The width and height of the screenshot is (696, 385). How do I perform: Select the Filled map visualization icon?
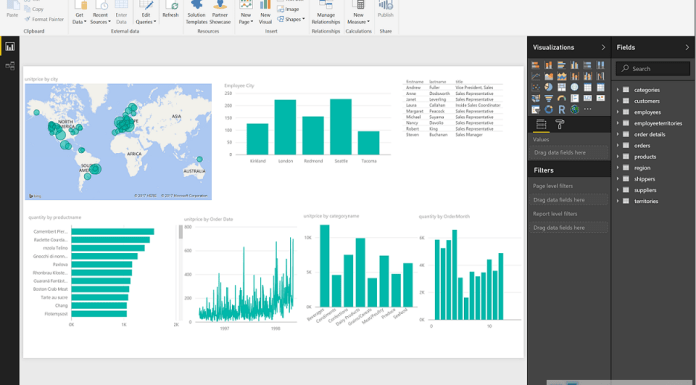click(x=535, y=98)
